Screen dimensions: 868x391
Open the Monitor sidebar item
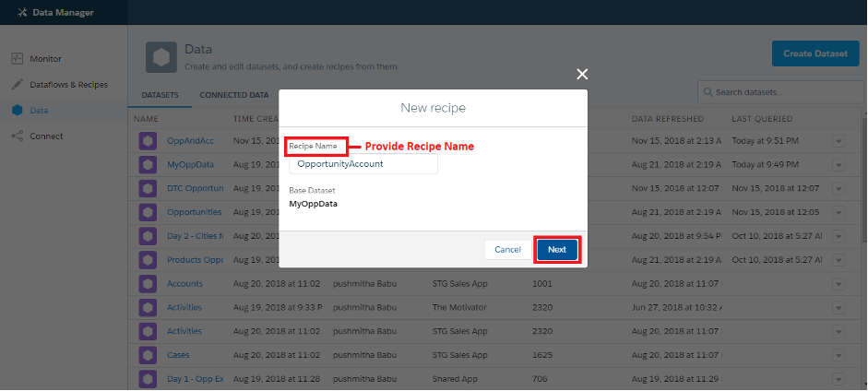pyautogui.click(x=45, y=59)
